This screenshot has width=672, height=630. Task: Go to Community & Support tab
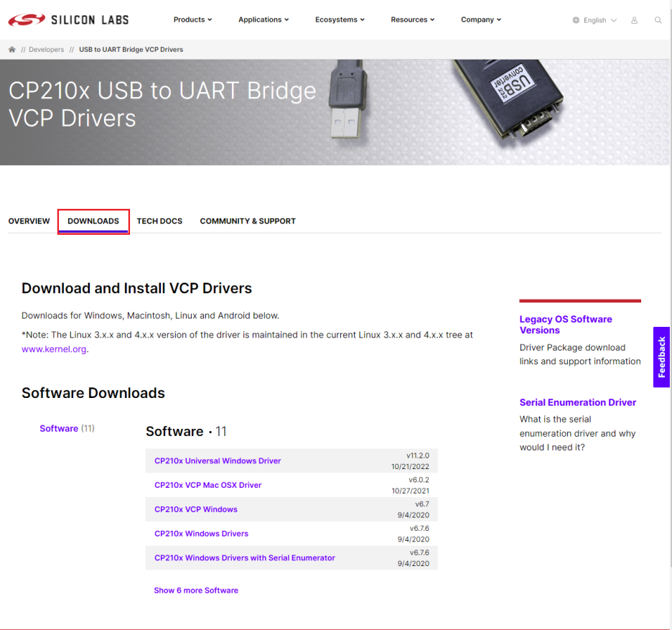248,221
